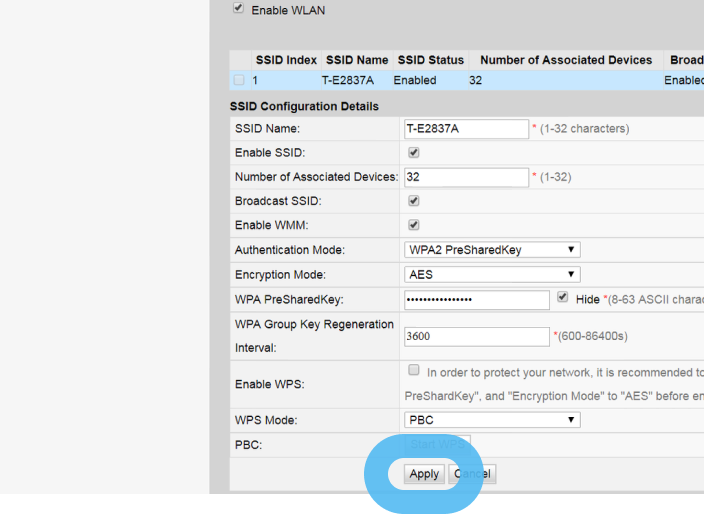
Task: Disable the Enable WMM checkbox
Action: [x=414, y=225]
